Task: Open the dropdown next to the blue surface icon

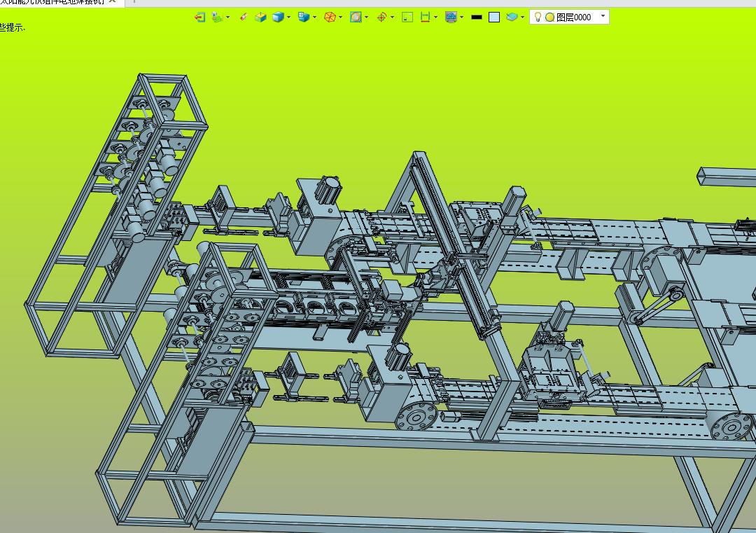Action: click(x=522, y=18)
